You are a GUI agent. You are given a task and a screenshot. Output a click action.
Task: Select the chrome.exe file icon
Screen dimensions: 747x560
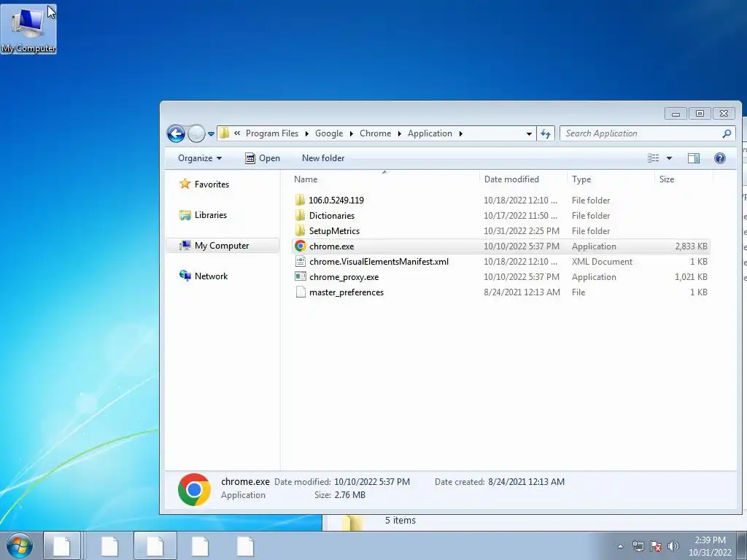[x=300, y=246]
